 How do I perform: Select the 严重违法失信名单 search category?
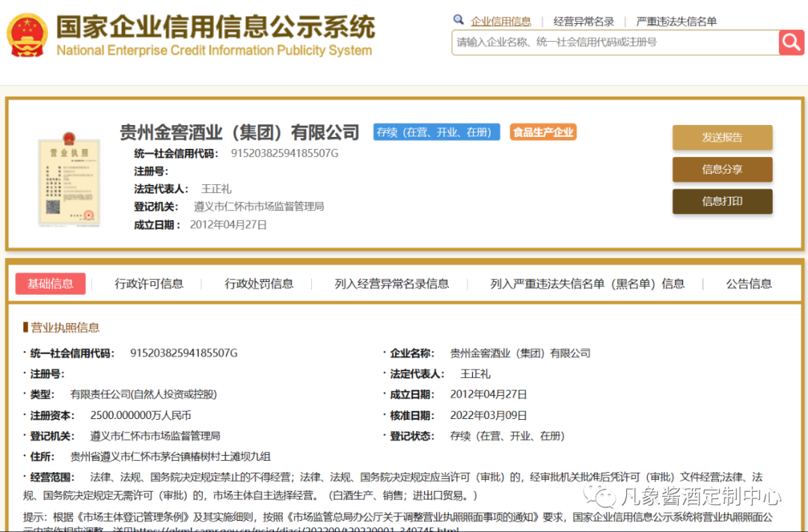[676, 21]
